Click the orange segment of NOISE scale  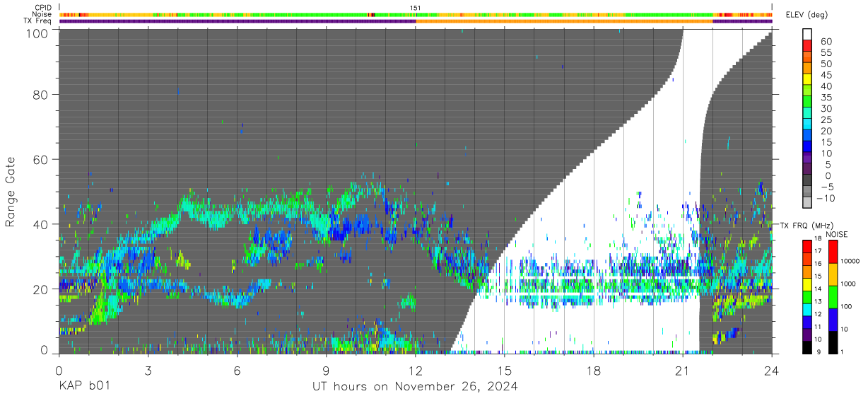(x=833, y=274)
